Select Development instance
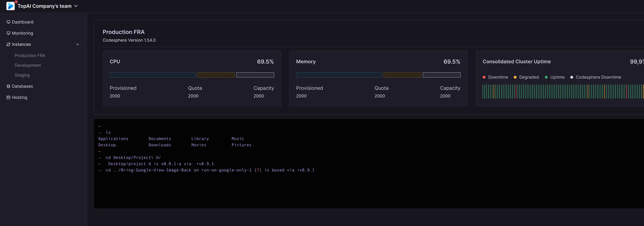Screen dimensions: 644x226 pyautogui.click(x=28, y=65)
